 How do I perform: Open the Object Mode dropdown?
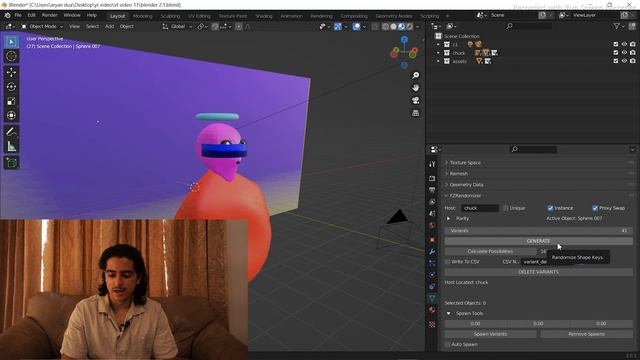point(42,27)
